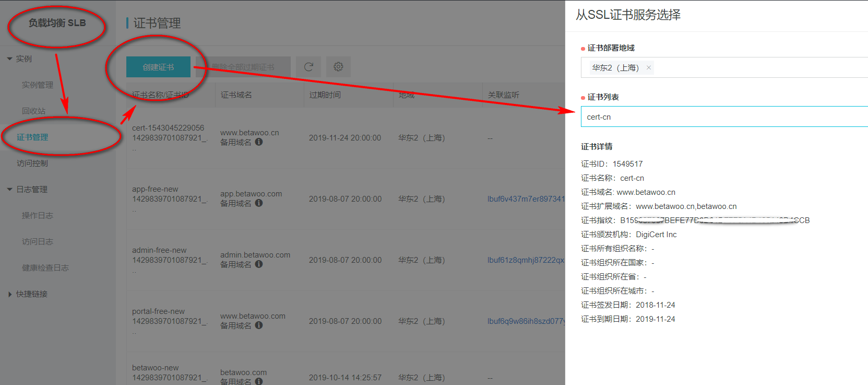Viewport: 868px width, 385px height.
Task: Open listener link lbuf6v437m7er897341
Action: pyautogui.click(x=526, y=199)
